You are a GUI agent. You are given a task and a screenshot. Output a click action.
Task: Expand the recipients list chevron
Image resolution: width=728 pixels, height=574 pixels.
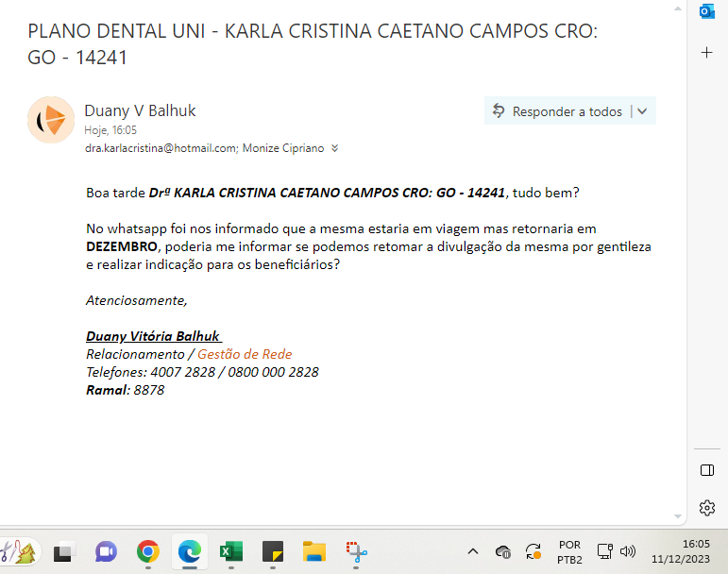click(334, 148)
